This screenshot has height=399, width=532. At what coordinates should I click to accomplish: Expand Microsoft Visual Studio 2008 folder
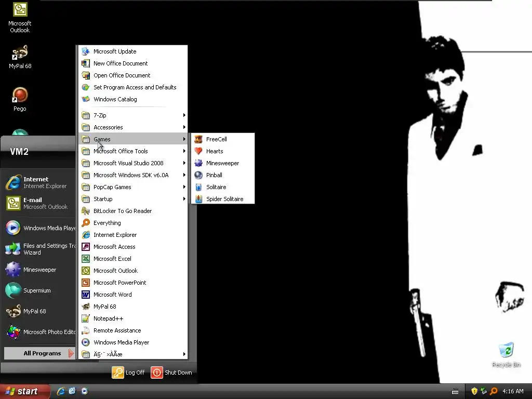pyautogui.click(x=133, y=163)
